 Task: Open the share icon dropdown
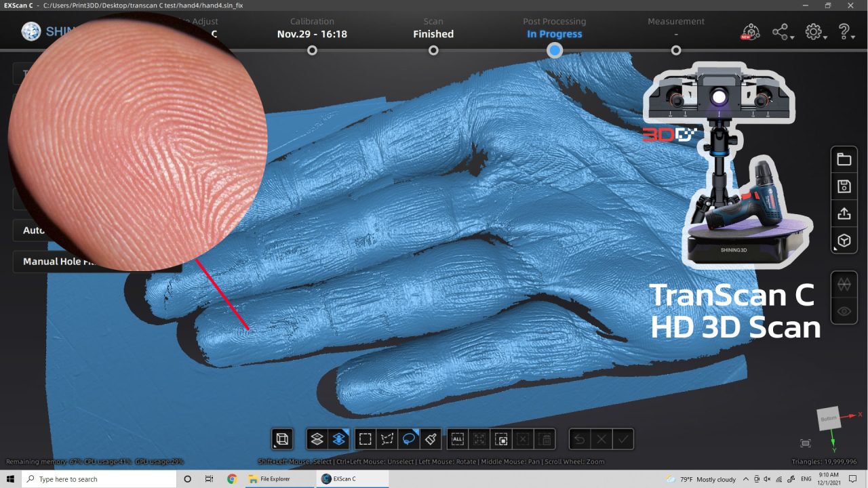click(781, 31)
